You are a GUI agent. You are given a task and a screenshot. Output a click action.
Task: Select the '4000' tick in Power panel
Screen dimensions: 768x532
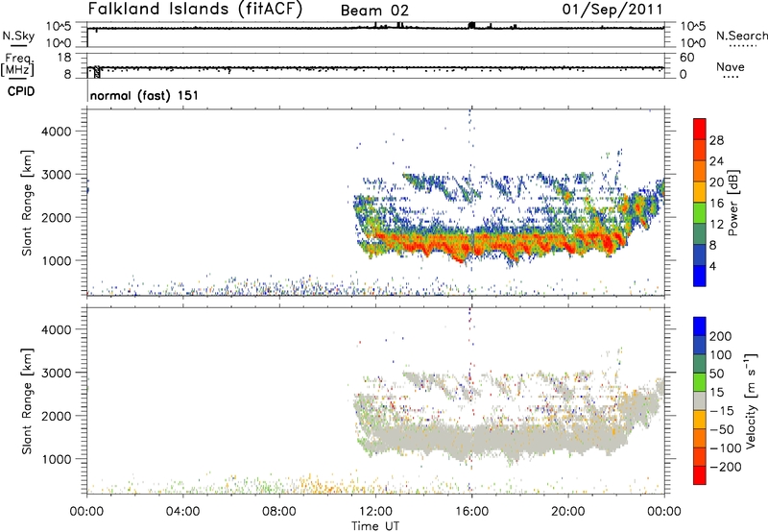pos(56,132)
